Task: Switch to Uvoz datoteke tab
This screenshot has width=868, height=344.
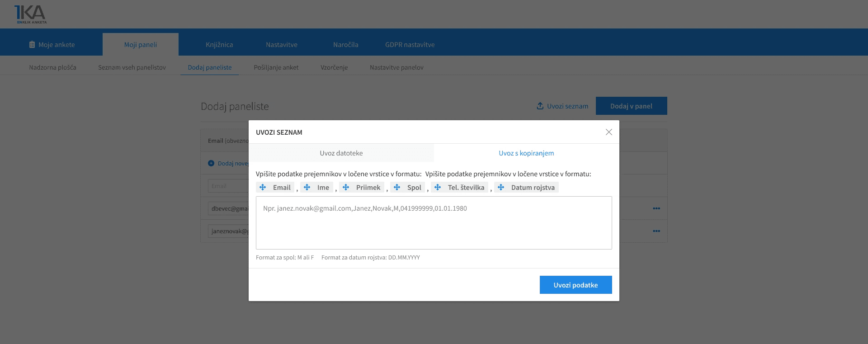Action: click(341, 153)
